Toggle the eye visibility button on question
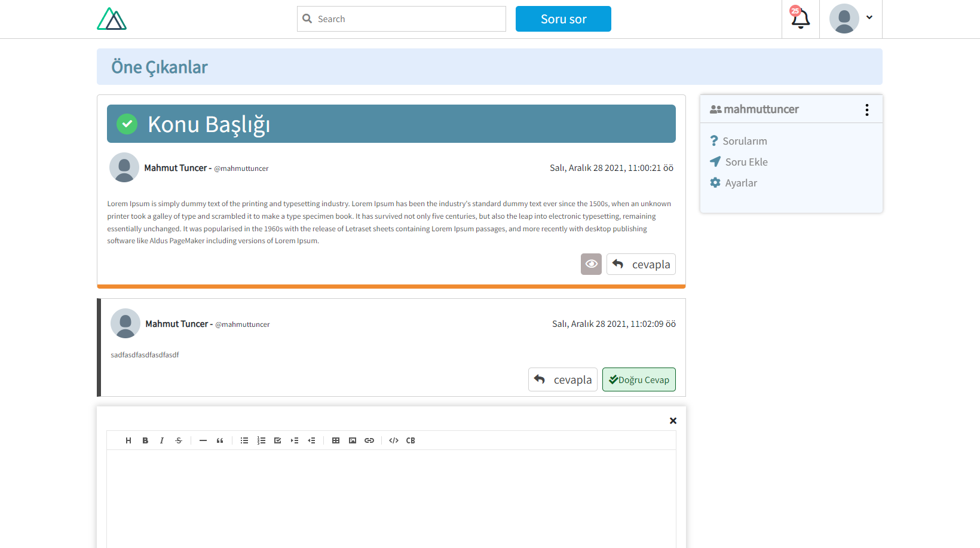 pos(591,264)
